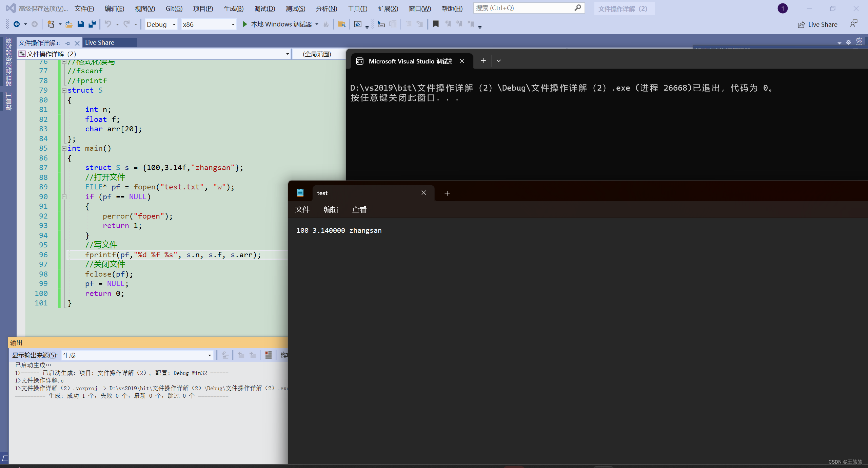Screen dimensions: 868x468
Task: Open the debugger target dropdown arrow
Action: pos(317,24)
